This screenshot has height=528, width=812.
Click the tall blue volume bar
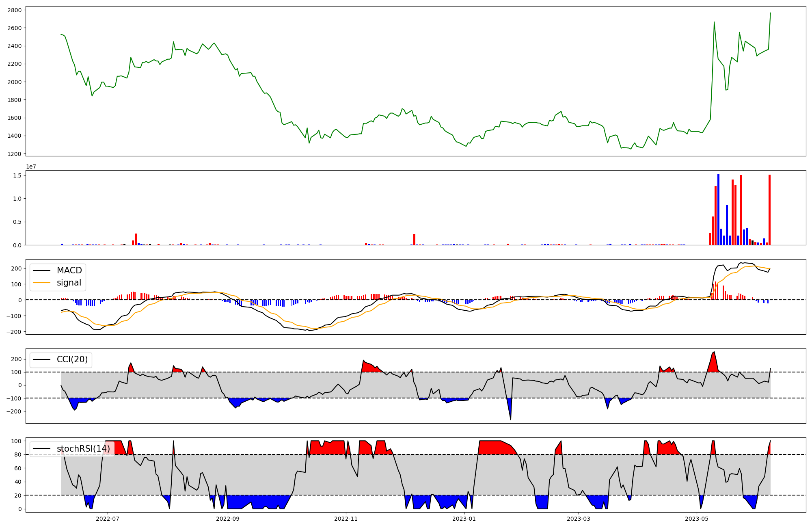coord(718,209)
